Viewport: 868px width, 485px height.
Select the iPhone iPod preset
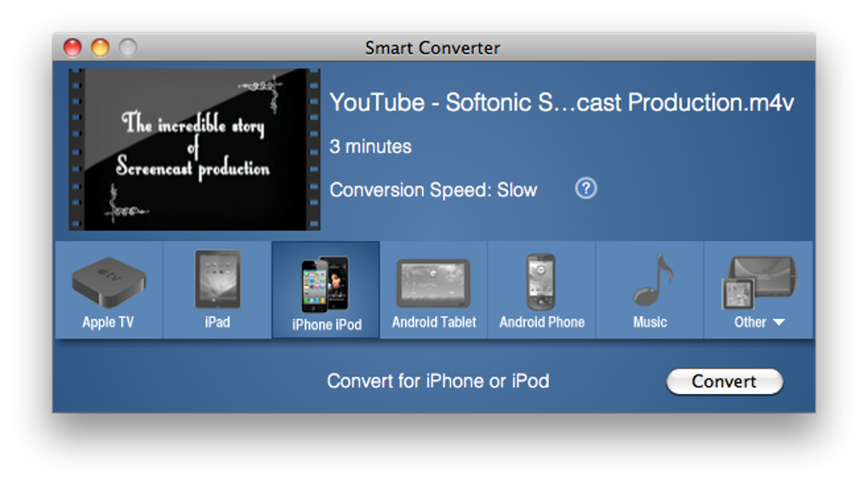(x=326, y=290)
